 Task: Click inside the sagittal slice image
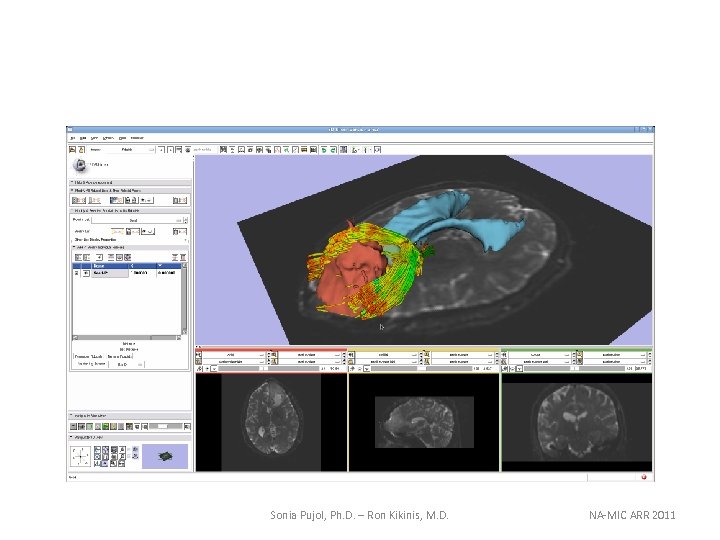[424, 422]
